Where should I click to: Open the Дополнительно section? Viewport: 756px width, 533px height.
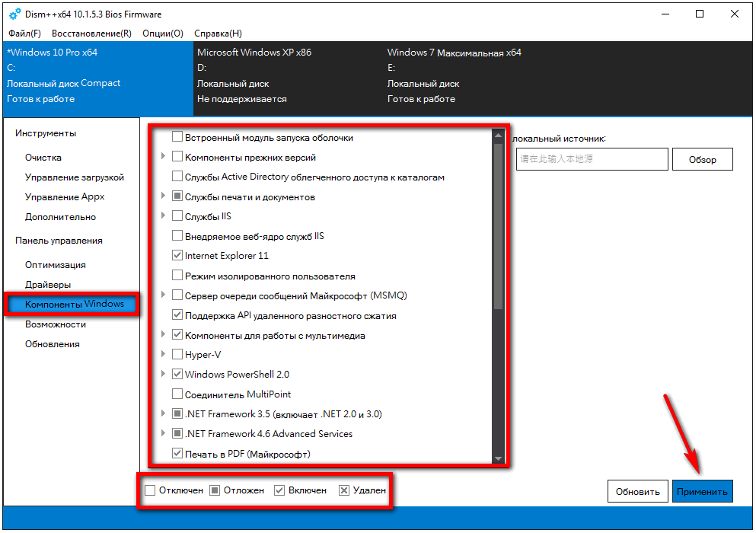coord(60,217)
